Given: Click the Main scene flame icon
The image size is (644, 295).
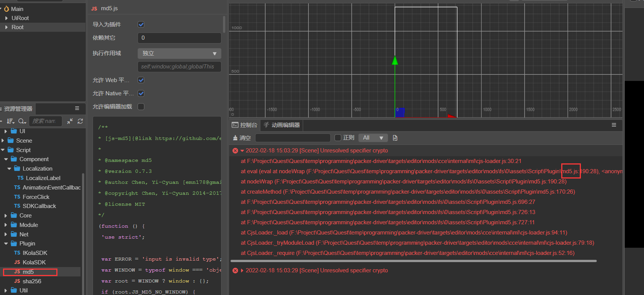Looking at the screenshot, I should coord(6,9).
